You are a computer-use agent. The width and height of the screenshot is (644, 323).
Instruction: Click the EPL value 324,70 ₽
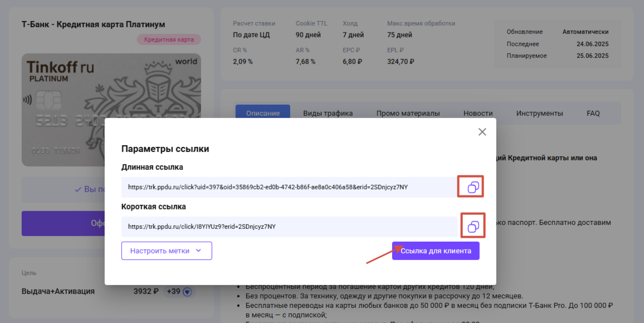click(x=401, y=62)
